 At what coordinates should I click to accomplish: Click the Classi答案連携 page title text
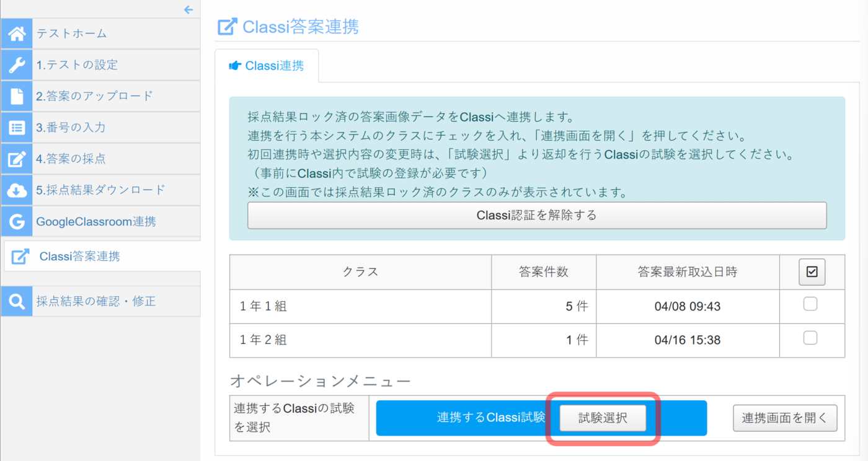(301, 27)
